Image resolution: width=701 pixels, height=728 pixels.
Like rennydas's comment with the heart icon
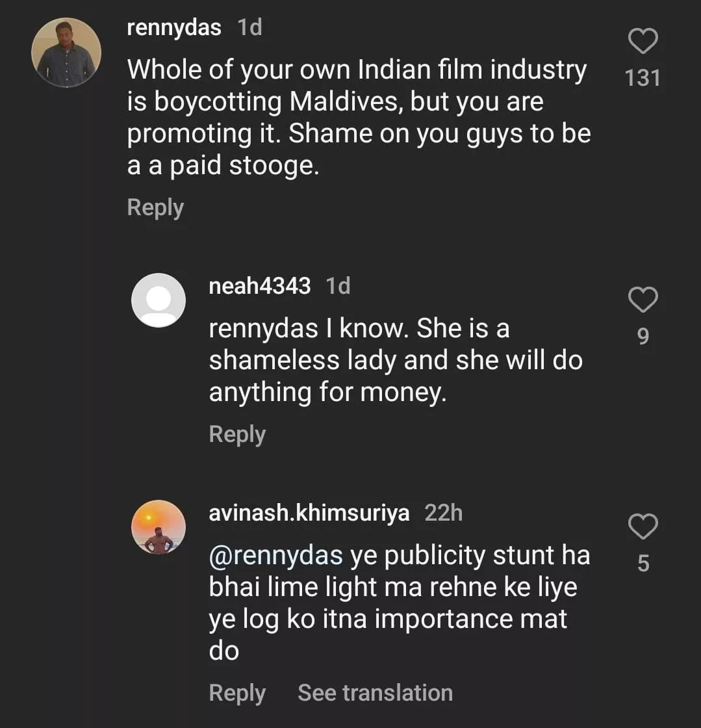coord(643,42)
